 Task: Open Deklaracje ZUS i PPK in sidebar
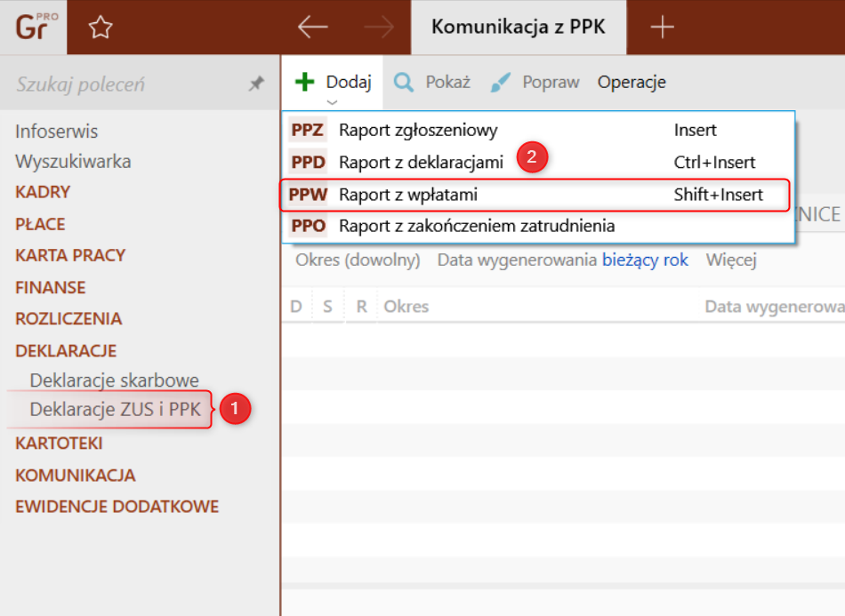click(115, 410)
